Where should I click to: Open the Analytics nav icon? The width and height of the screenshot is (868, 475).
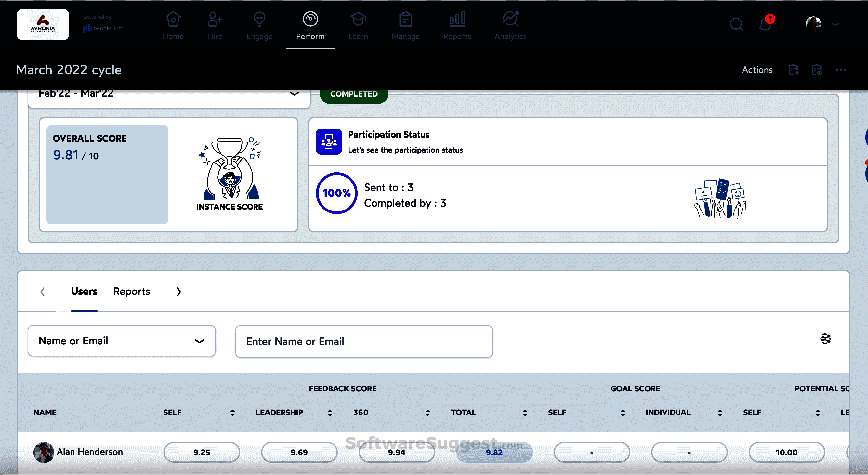(x=510, y=26)
